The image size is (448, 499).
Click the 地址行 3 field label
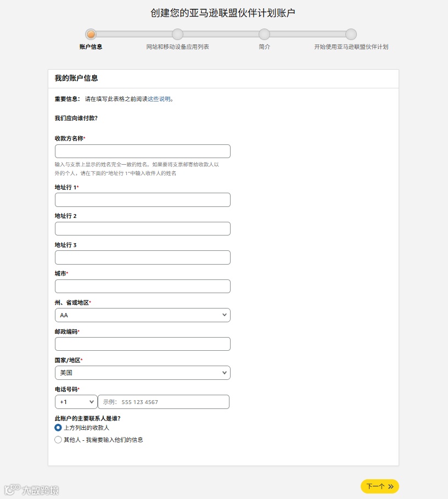(65, 245)
